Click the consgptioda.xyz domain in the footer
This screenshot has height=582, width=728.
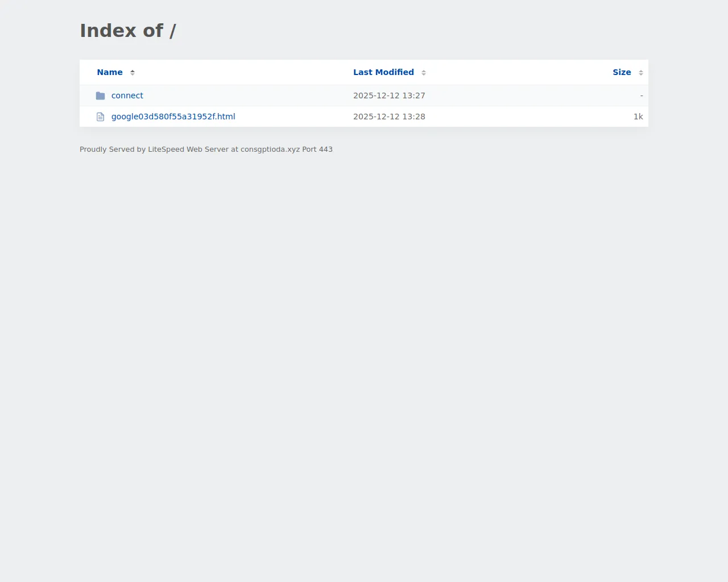(x=270, y=149)
